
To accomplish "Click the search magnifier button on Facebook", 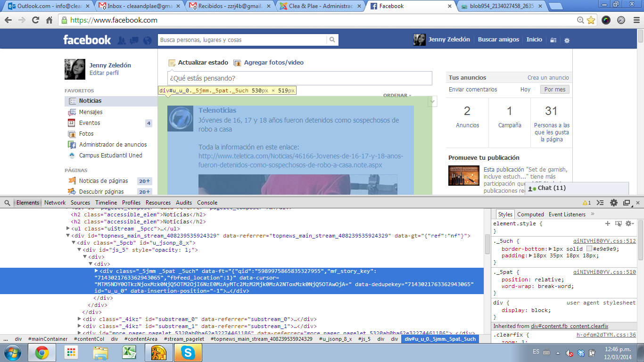I will 332,40.
